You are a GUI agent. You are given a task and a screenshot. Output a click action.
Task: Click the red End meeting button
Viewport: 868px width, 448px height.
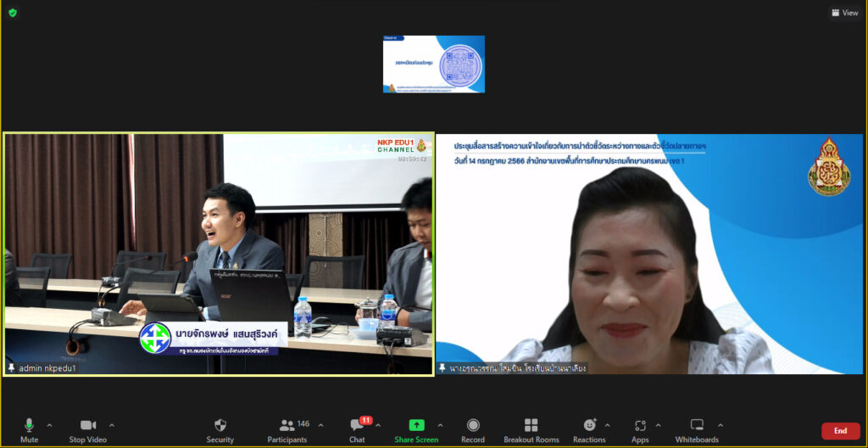841,431
